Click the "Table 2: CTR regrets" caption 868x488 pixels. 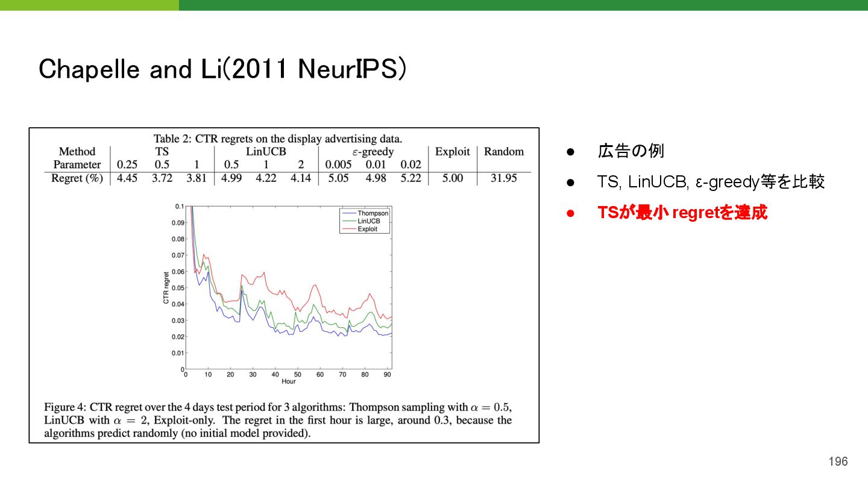tap(278, 139)
